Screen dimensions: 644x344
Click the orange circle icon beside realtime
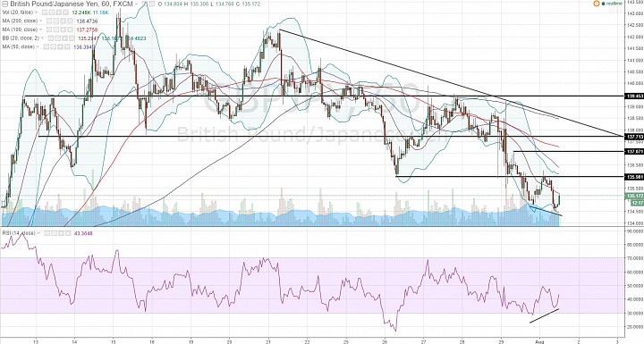tap(596, 4)
